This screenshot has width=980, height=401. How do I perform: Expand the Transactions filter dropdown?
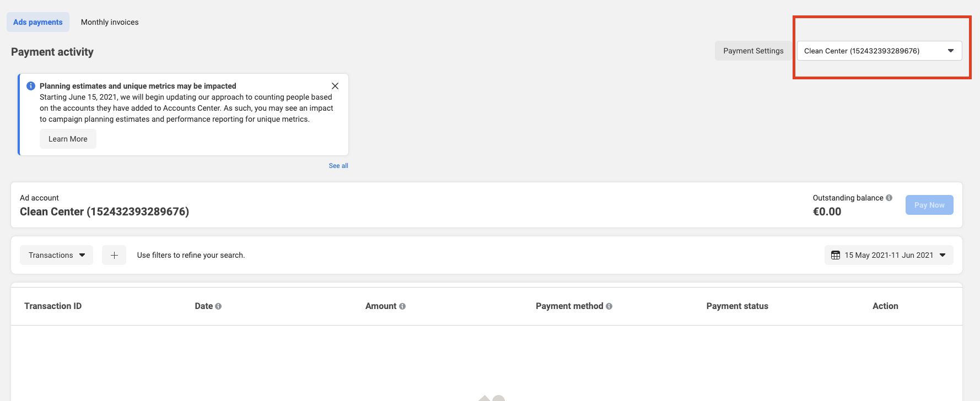coord(56,255)
